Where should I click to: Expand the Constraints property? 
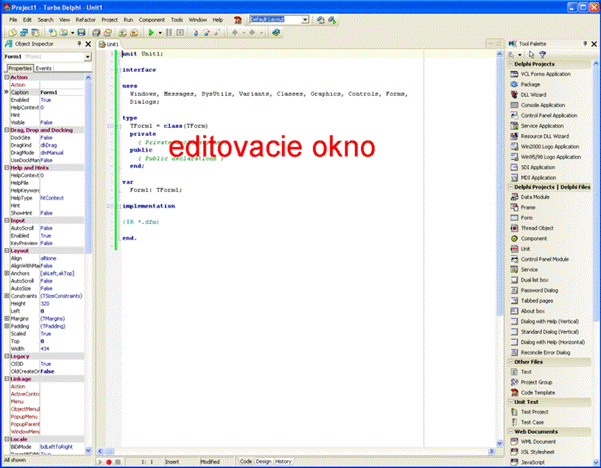[7, 296]
